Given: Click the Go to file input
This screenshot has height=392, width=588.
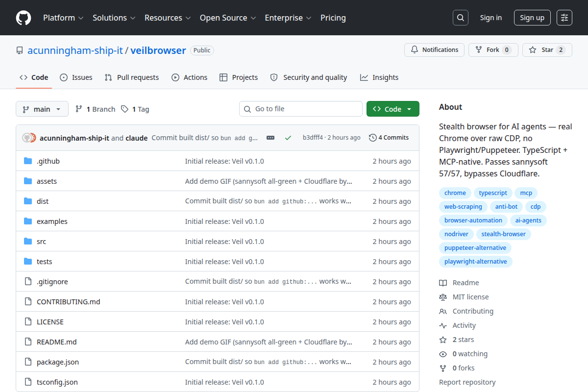Looking at the screenshot, I should [301, 109].
